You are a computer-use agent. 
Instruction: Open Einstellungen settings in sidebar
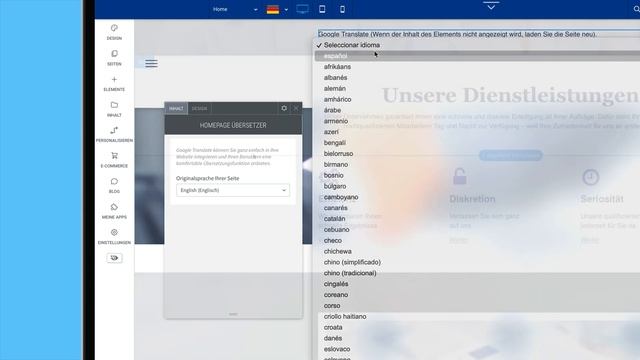[114, 237]
